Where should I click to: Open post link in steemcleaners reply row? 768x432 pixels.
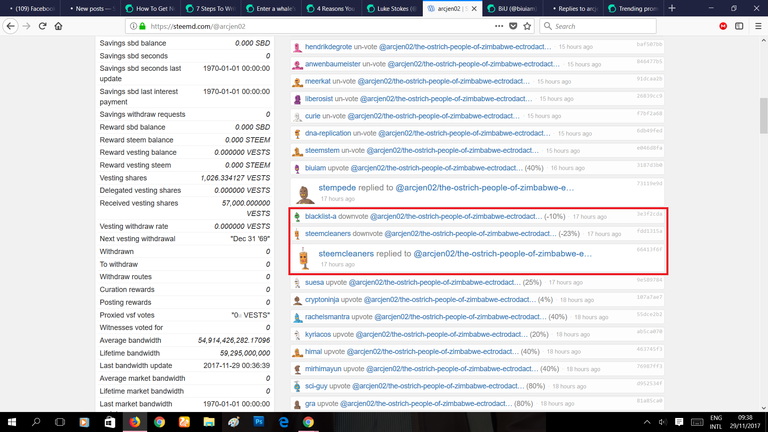pos(503,254)
